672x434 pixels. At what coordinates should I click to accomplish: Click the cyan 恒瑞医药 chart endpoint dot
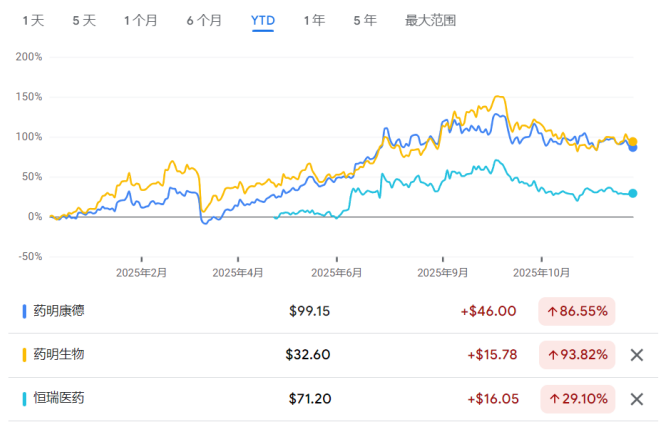tap(633, 193)
